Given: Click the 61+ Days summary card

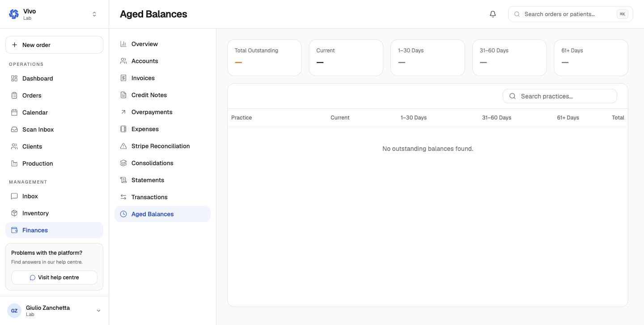Looking at the screenshot, I should click(591, 58).
